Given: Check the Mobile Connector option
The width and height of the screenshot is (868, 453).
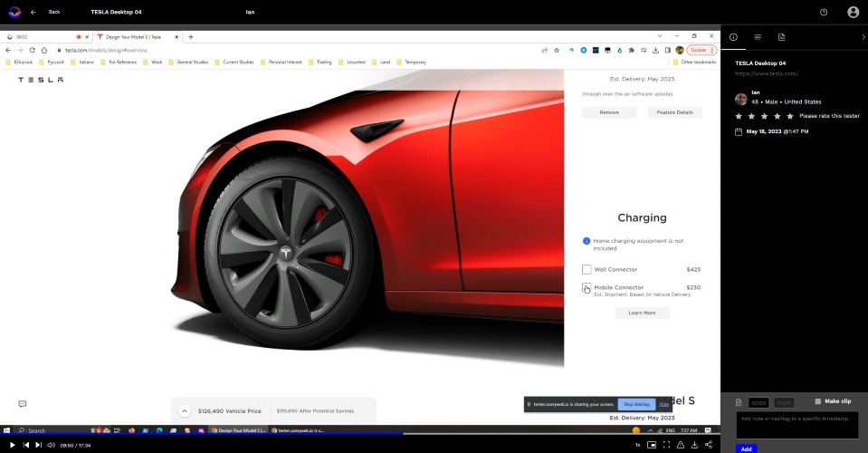Looking at the screenshot, I should point(587,287).
